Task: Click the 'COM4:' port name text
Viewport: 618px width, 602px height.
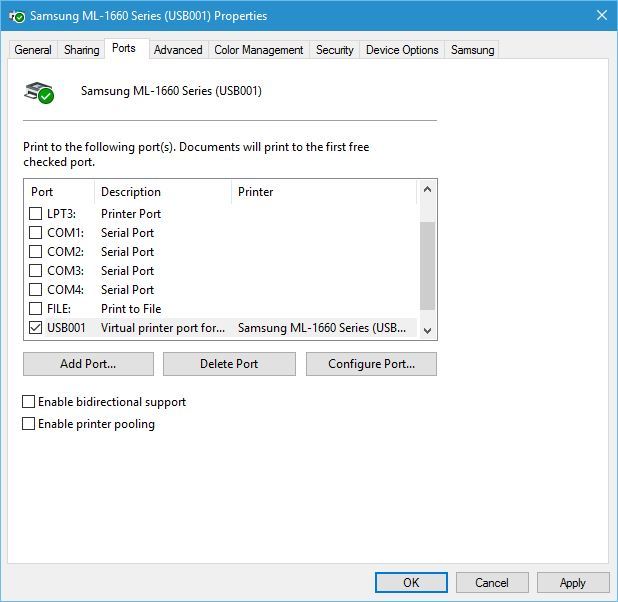Action: [x=65, y=289]
